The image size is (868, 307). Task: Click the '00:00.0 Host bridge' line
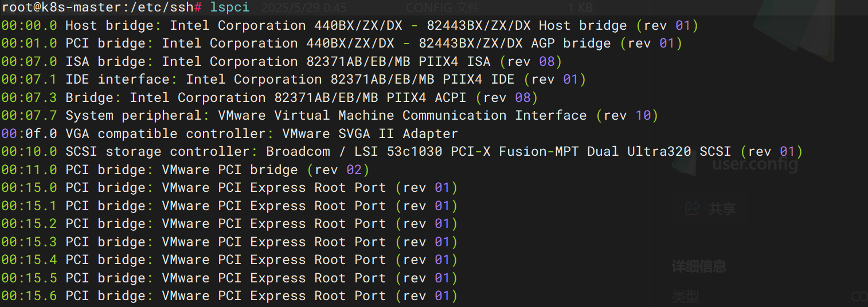[x=350, y=26]
